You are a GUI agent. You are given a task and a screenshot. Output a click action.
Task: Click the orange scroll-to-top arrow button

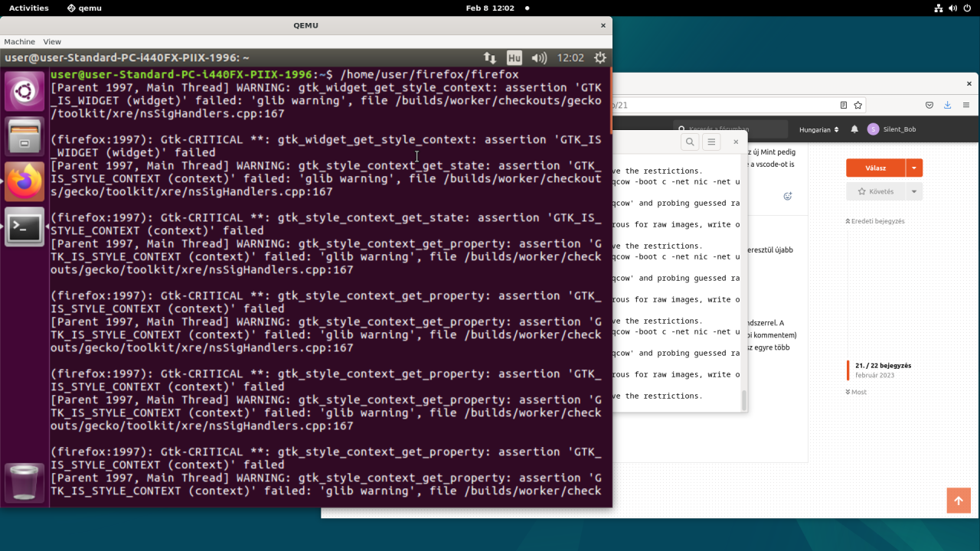tap(959, 500)
